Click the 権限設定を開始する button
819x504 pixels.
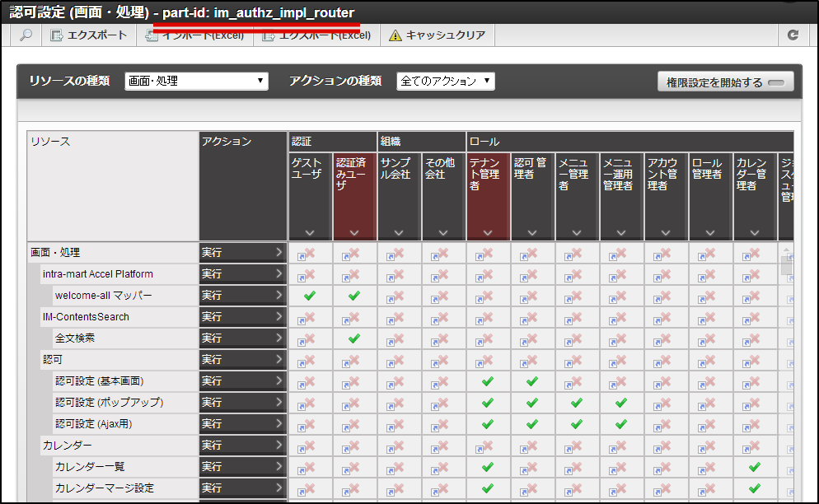(724, 81)
